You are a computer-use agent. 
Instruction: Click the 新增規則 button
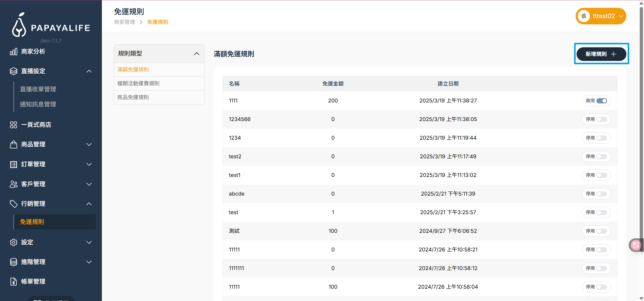pyautogui.click(x=601, y=54)
